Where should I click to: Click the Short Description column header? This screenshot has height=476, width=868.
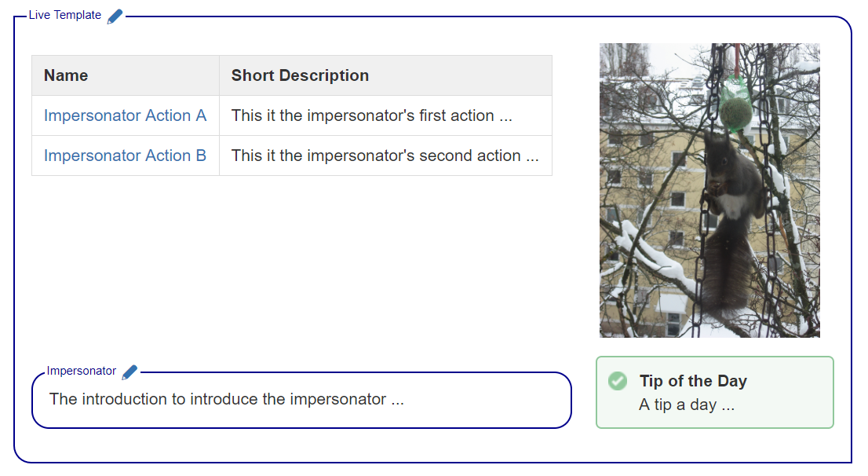click(300, 75)
